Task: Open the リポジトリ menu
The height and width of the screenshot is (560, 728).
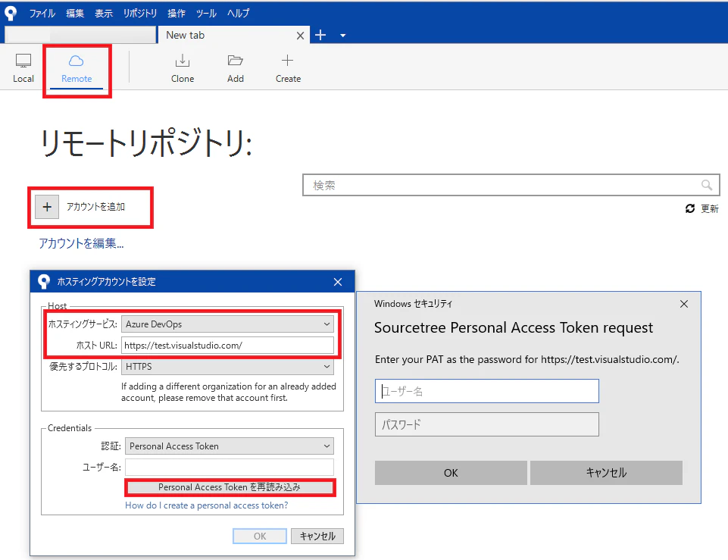Action: click(x=139, y=13)
